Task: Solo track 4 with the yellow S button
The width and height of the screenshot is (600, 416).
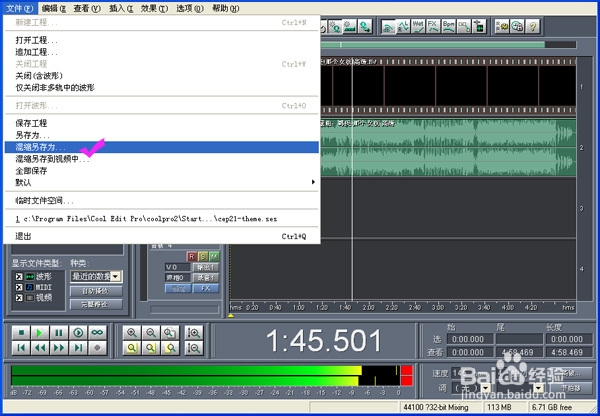Action: (x=203, y=256)
